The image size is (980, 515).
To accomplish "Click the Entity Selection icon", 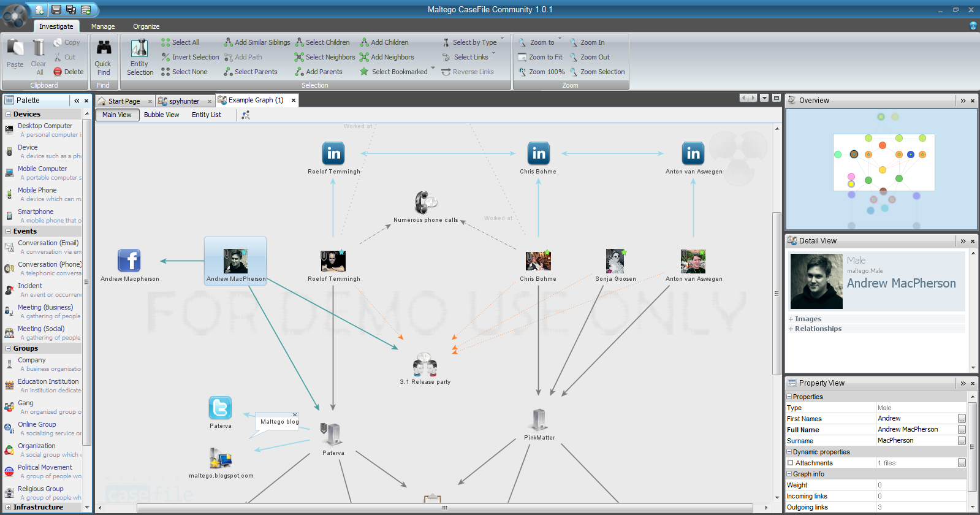I will [x=140, y=48].
